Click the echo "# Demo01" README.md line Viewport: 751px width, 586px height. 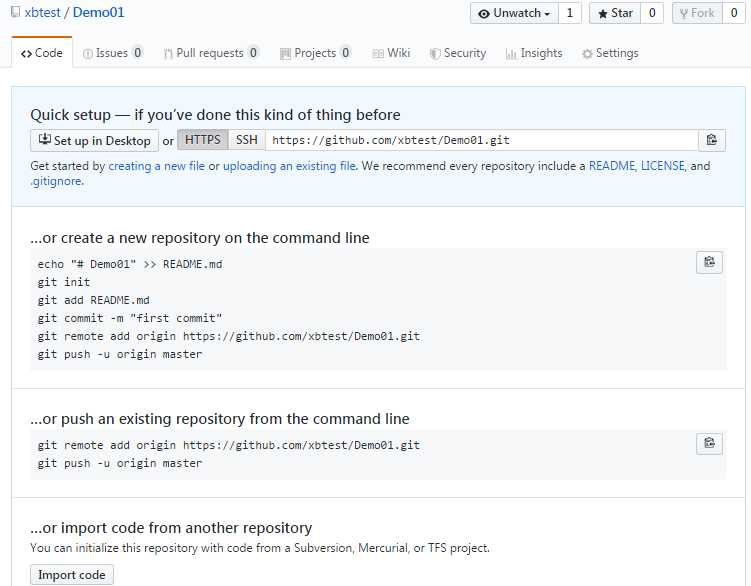[x=130, y=264]
